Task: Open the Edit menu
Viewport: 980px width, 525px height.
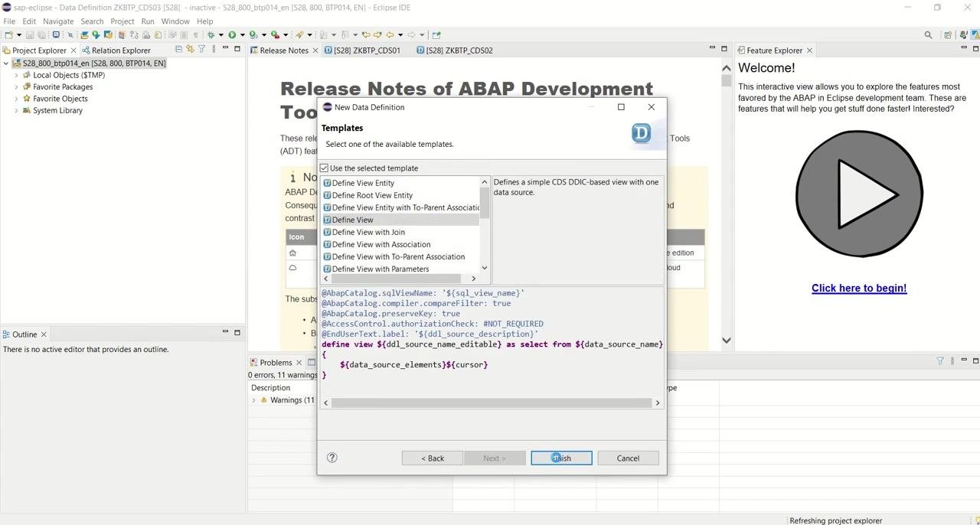Action: pos(29,21)
